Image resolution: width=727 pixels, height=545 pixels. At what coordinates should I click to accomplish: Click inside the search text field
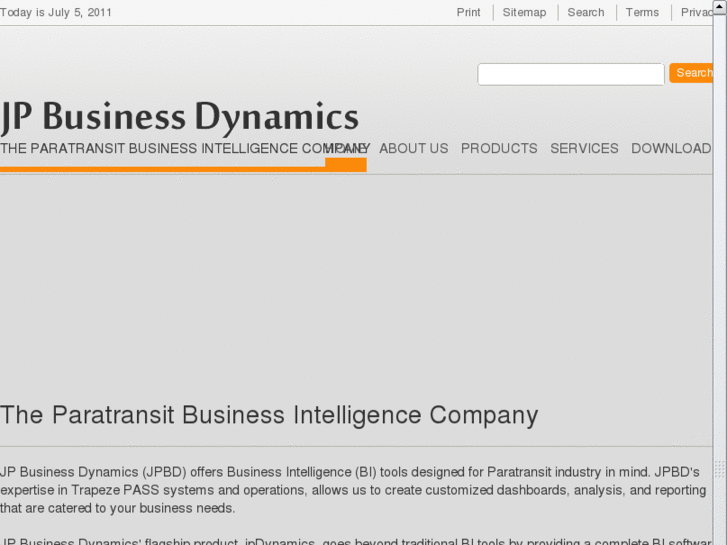pyautogui.click(x=571, y=74)
